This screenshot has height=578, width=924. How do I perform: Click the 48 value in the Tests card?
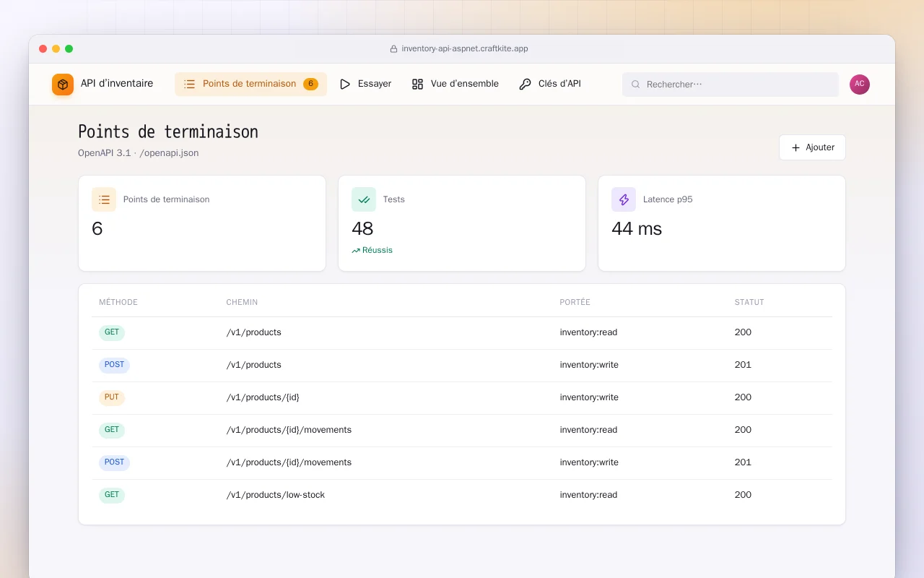[x=362, y=229]
